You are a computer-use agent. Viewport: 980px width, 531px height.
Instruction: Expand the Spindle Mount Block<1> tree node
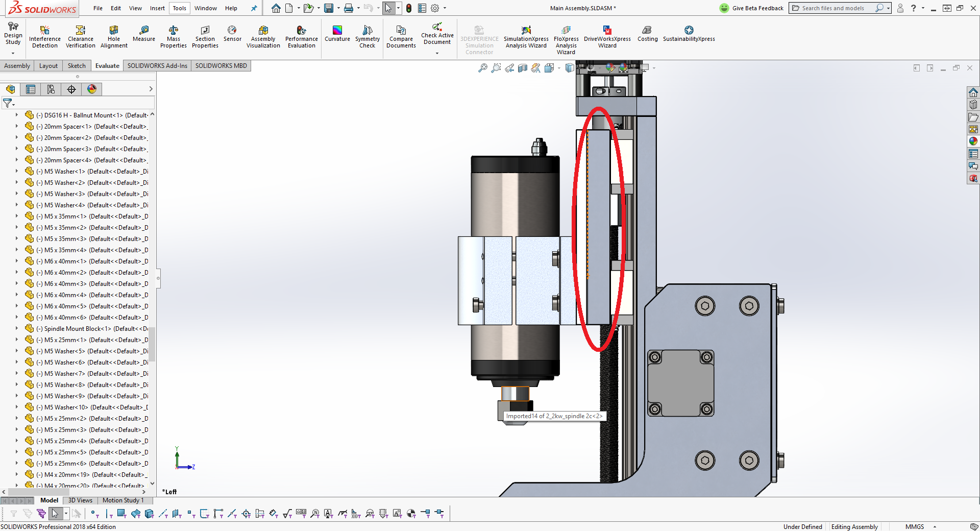(17, 329)
